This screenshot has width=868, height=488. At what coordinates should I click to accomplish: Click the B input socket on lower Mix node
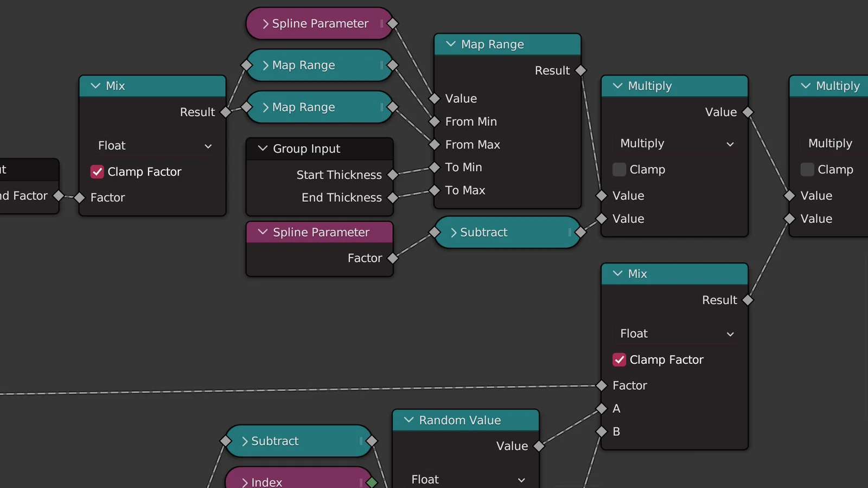pyautogui.click(x=602, y=432)
